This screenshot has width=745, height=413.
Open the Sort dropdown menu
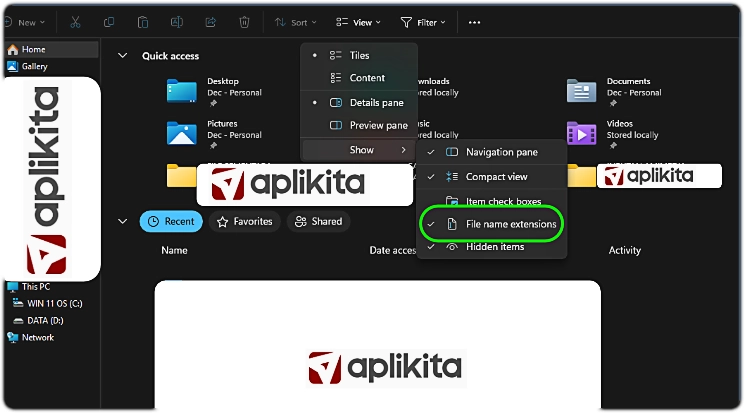click(x=295, y=22)
